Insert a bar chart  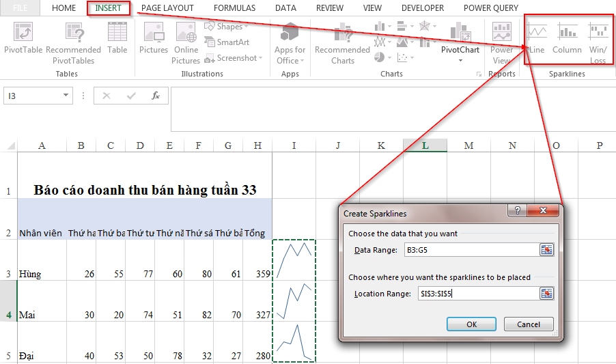click(x=405, y=27)
